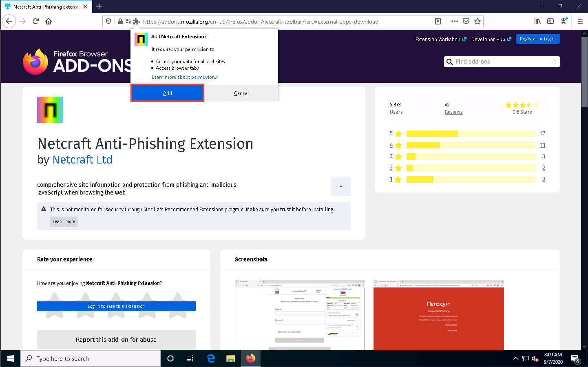The height and width of the screenshot is (367, 588).
Task: Open File Explorer from taskbar
Action: pyautogui.click(x=231, y=359)
